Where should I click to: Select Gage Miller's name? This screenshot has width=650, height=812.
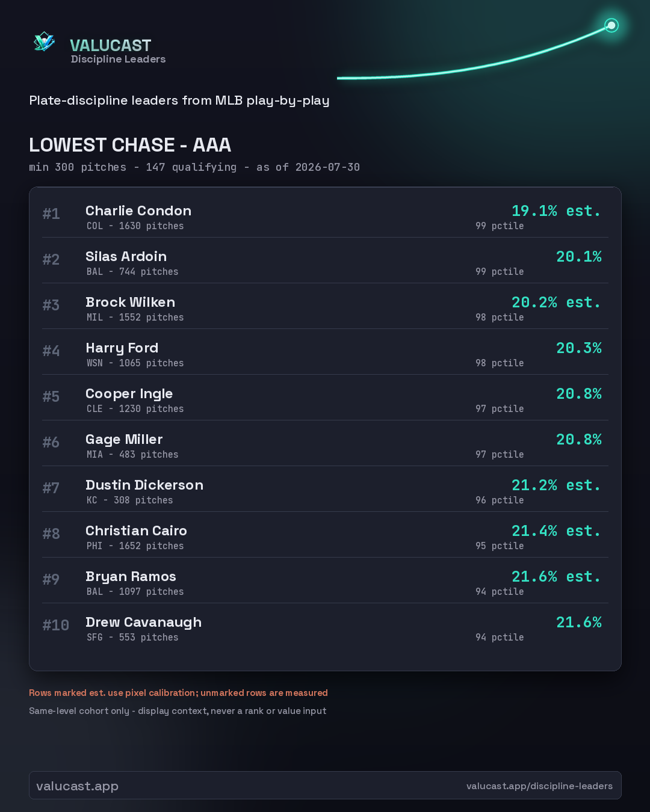[124, 440]
